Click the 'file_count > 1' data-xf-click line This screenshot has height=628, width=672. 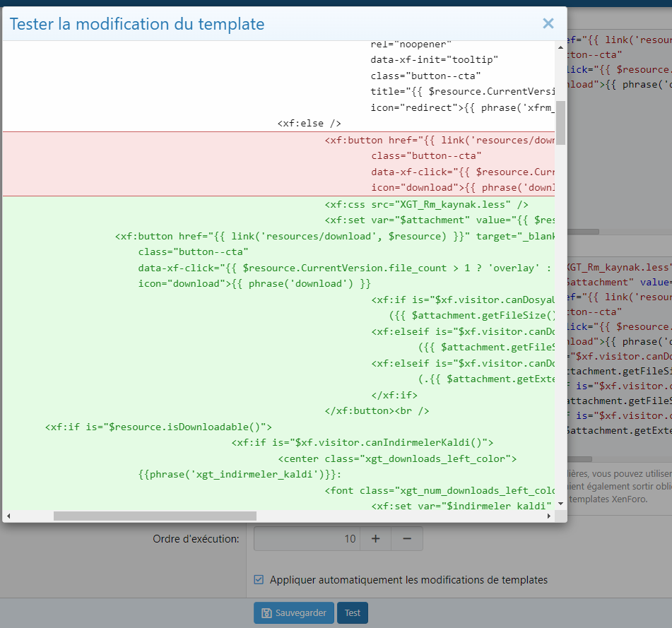(345, 268)
